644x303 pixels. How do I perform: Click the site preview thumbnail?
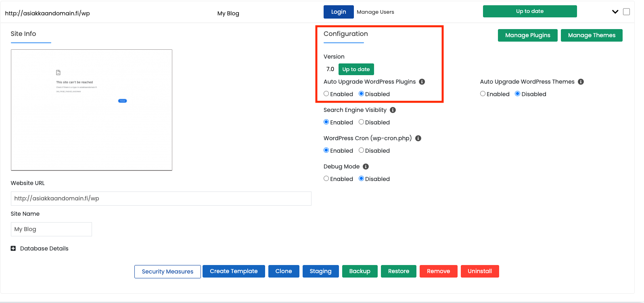click(92, 110)
